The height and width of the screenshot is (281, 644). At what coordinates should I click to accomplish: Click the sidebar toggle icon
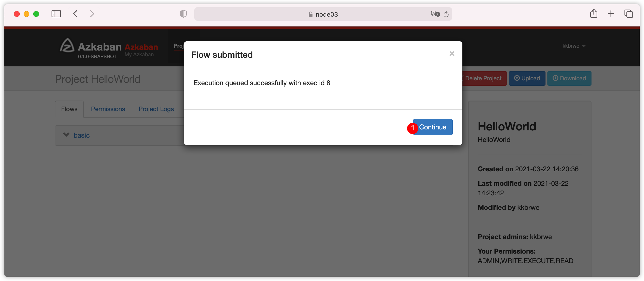pyautogui.click(x=56, y=14)
